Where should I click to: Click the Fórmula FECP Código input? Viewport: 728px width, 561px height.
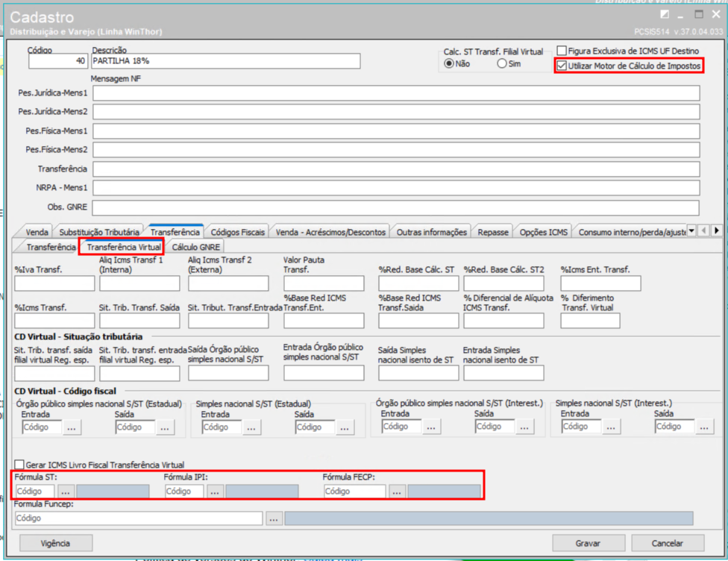tap(355, 492)
